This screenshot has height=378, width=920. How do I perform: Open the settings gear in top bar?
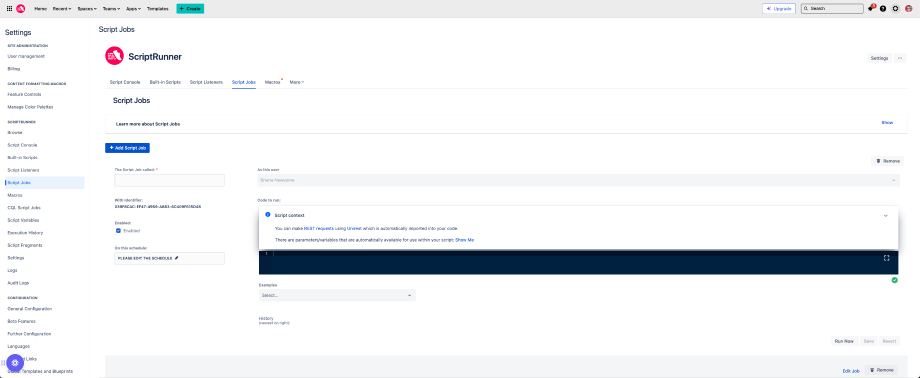[x=895, y=9]
